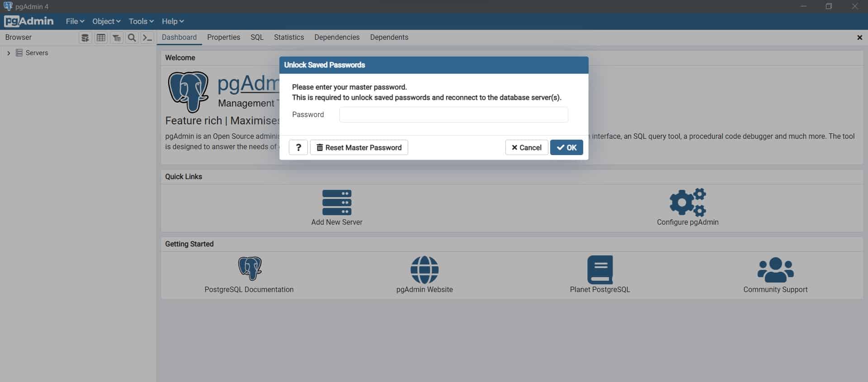Switch to the Dependents tab
868x382 pixels.
pyautogui.click(x=389, y=38)
